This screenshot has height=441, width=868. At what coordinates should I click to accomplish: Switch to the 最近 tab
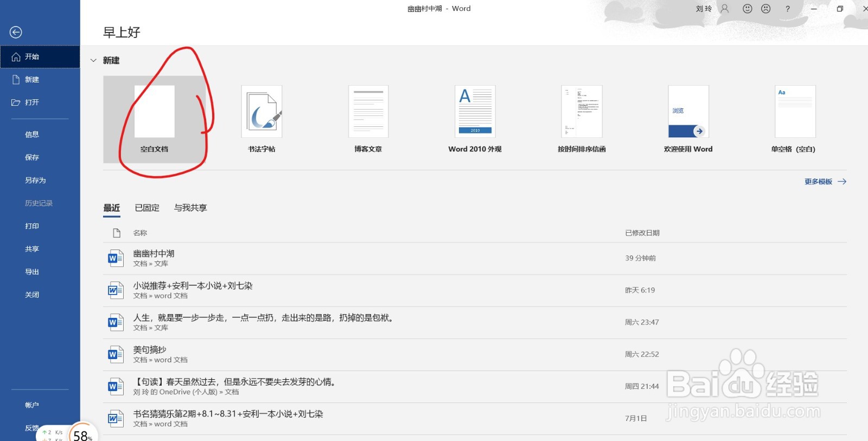pyautogui.click(x=112, y=208)
